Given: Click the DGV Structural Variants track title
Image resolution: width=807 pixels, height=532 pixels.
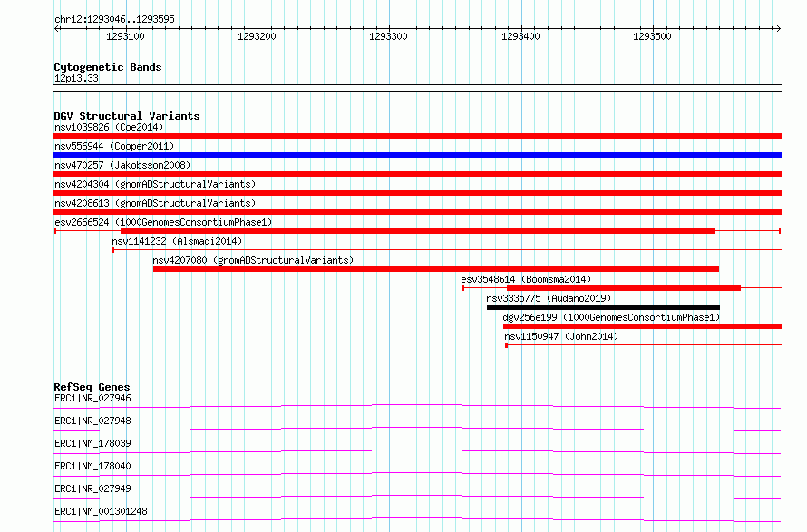Looking at the screenshot, I should point(127,116).
